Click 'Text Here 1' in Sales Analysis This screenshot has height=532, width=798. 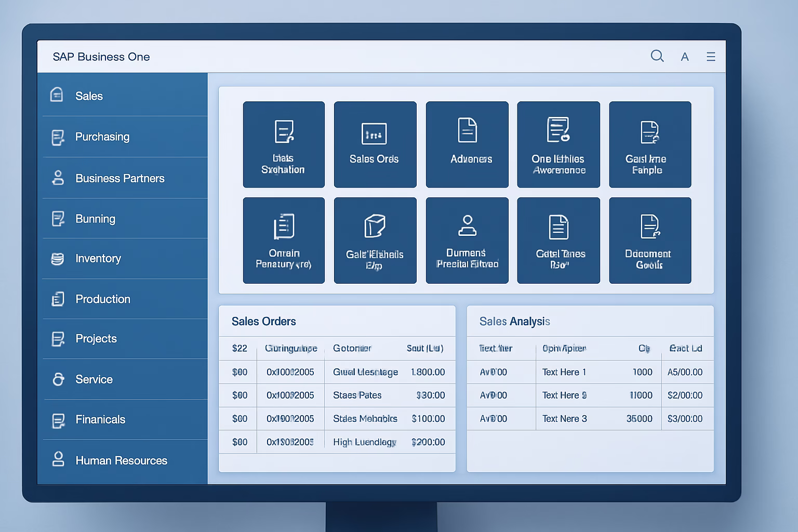(564, 372)
